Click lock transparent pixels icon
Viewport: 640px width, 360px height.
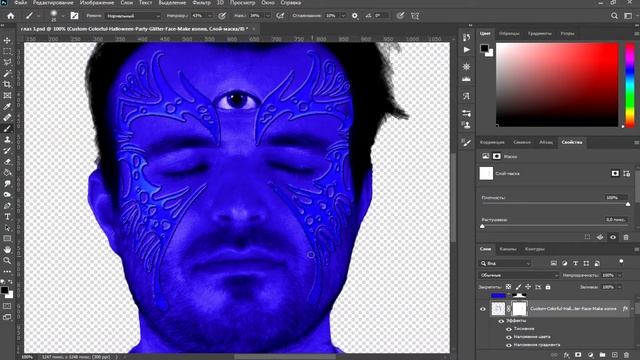[x=509, y=287]
